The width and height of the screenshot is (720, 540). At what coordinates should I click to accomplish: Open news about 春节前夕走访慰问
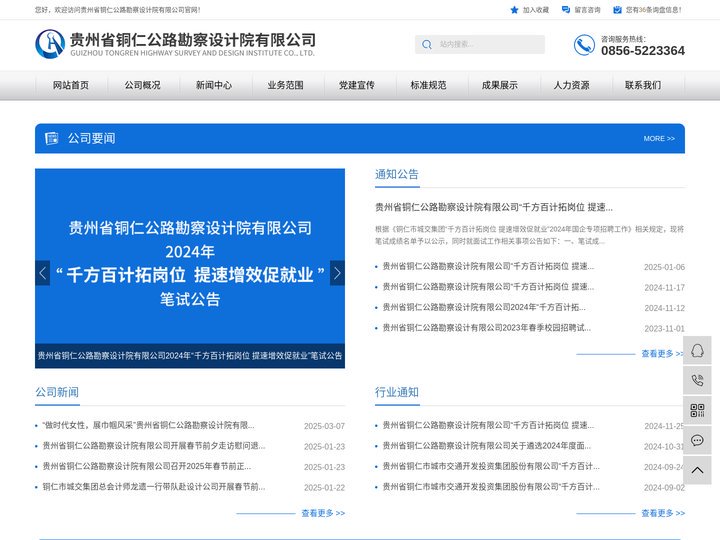click(154, 446)
